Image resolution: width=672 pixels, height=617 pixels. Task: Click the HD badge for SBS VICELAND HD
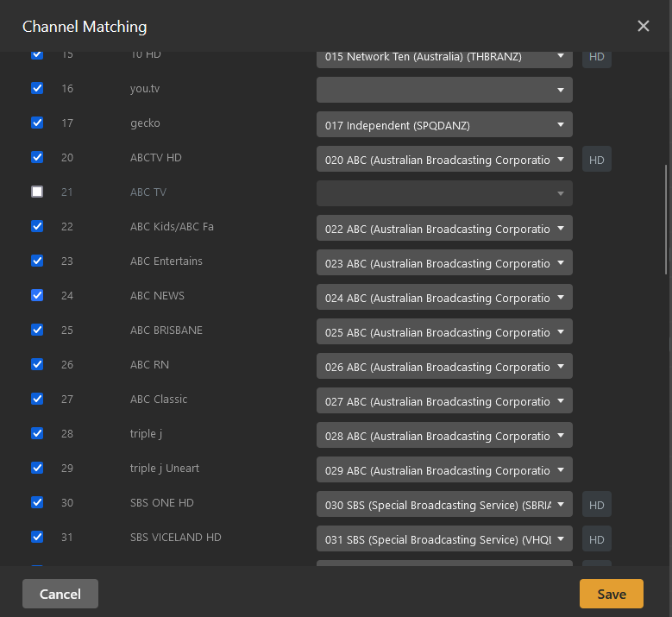596,538
